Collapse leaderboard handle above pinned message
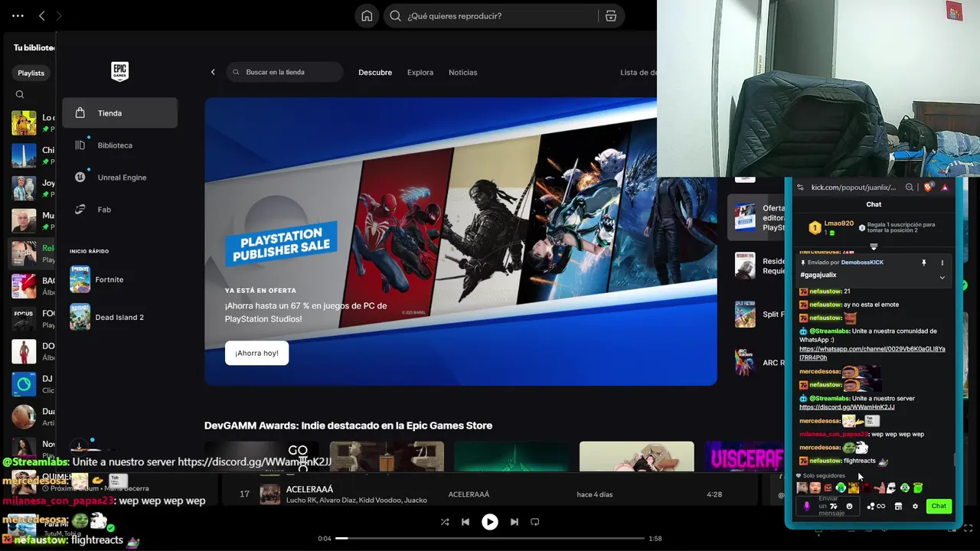Screen dimensions: 980x551 874,246
